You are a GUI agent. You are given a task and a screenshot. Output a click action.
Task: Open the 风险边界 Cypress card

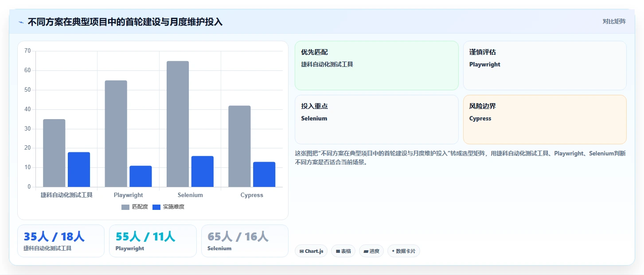545,120
